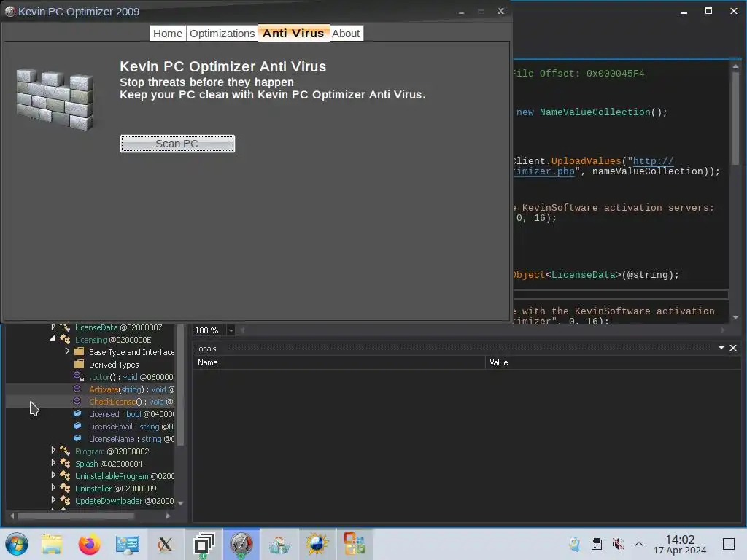The image size is (747, 560).
Task: Switch to the stacked windows taskbar app
Action: pos(204,544)
